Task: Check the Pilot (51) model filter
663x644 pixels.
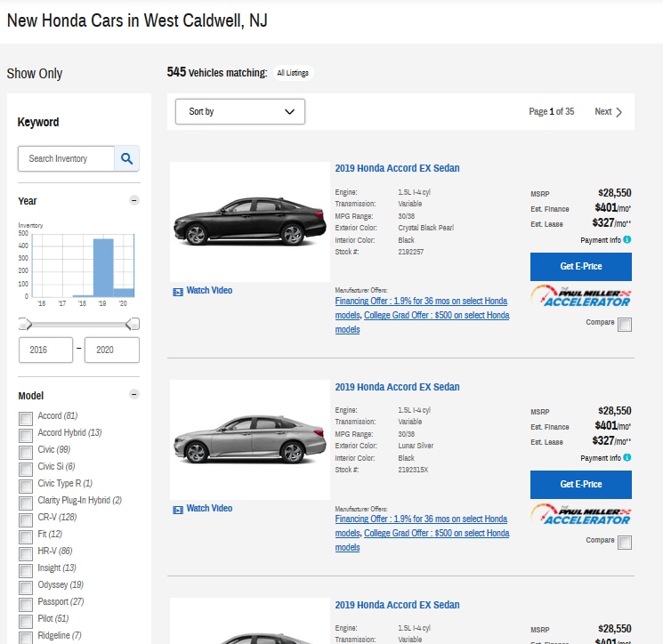Action: [x=26, y=622]
